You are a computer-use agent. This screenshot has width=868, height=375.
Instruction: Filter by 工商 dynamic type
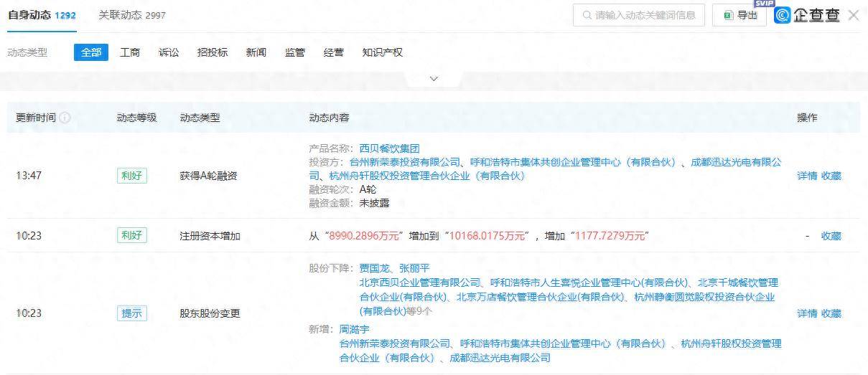tap(130, 52)
